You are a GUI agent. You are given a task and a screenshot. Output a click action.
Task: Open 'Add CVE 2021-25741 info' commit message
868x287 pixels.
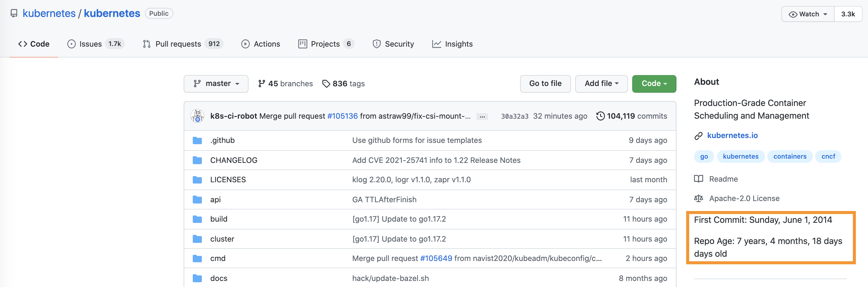point(436,160)
